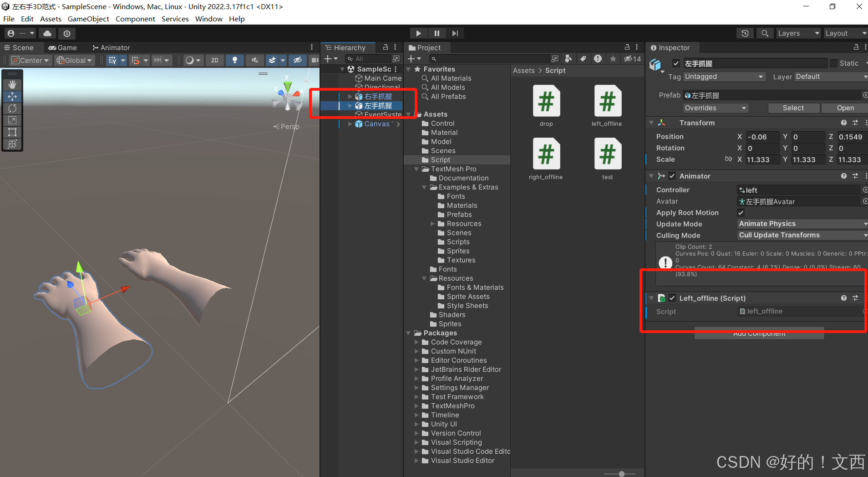
Task: Select the right_offline script asset
Action: coord(546,159)
